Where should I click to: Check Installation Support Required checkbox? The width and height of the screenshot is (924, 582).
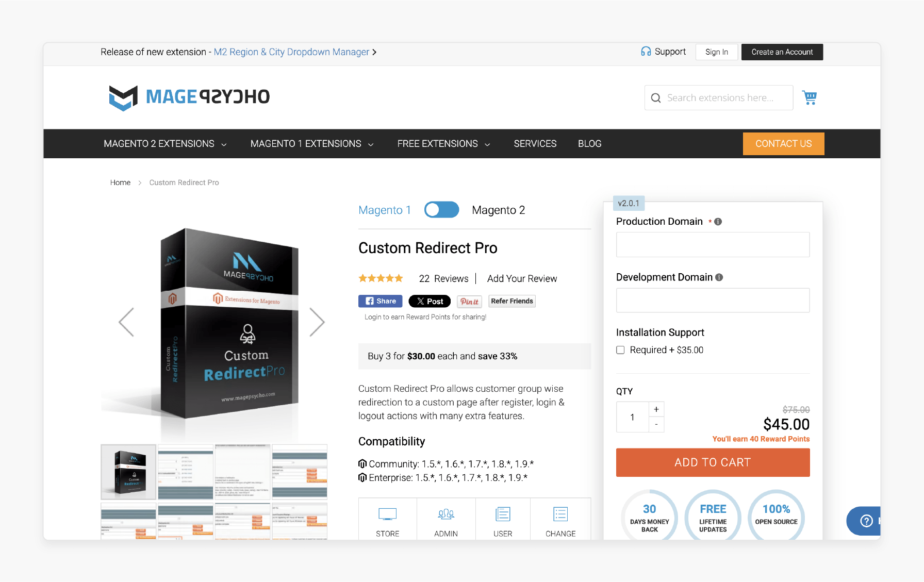[620, 350]
